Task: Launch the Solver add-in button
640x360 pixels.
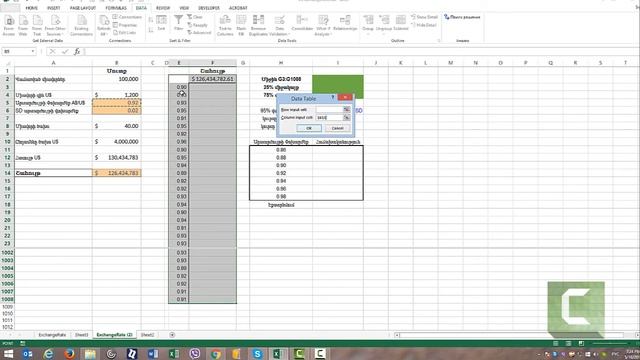Action: [462, 17]
